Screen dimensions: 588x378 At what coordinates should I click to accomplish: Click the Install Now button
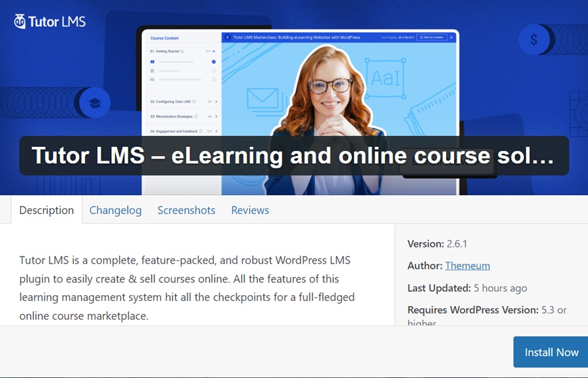click(551, 352)
